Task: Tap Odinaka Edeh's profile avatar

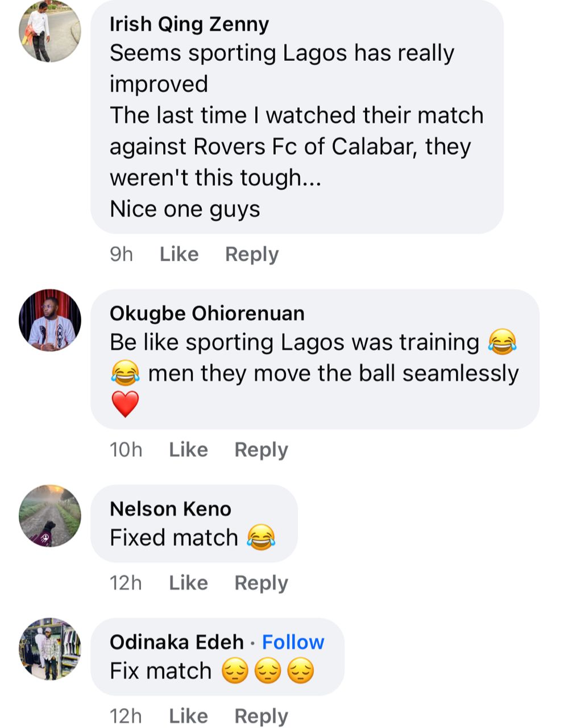Action: pos(50,649)
